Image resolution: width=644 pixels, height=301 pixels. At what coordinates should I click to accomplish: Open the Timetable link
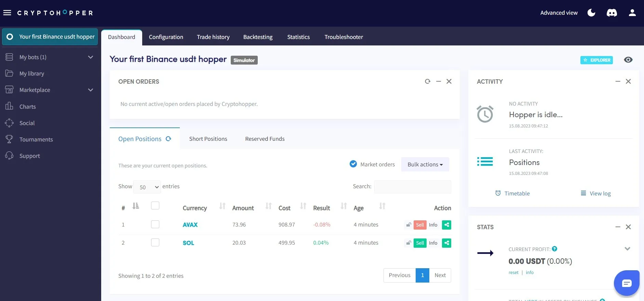[x=512, y=193]
